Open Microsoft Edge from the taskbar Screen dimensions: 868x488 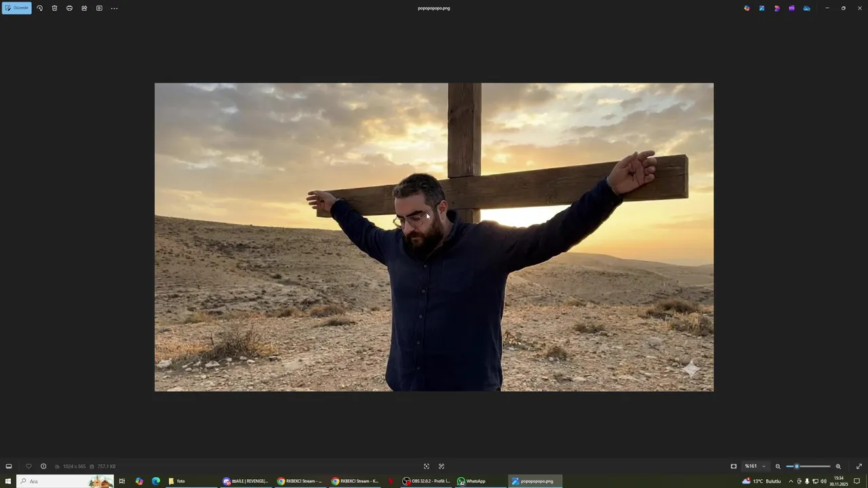click(x=156, y=481)
